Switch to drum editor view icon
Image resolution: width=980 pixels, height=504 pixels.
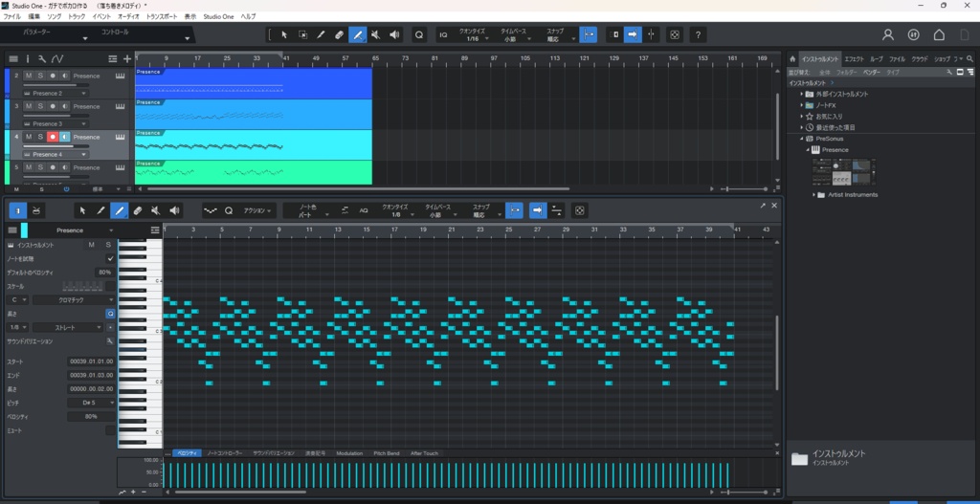coord(36,210)
